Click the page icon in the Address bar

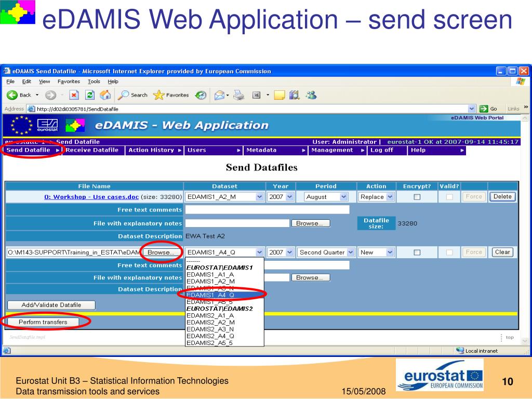click(31, 109)
